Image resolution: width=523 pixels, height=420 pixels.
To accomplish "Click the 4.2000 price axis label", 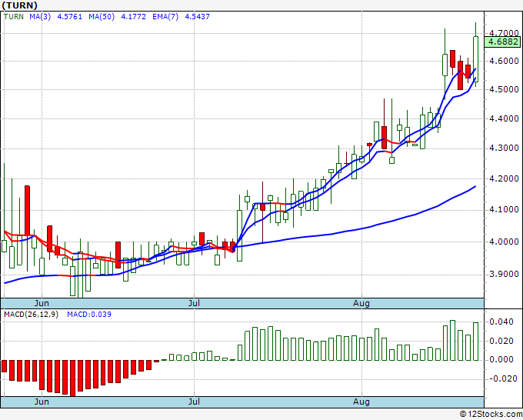I will pos(504,178).
